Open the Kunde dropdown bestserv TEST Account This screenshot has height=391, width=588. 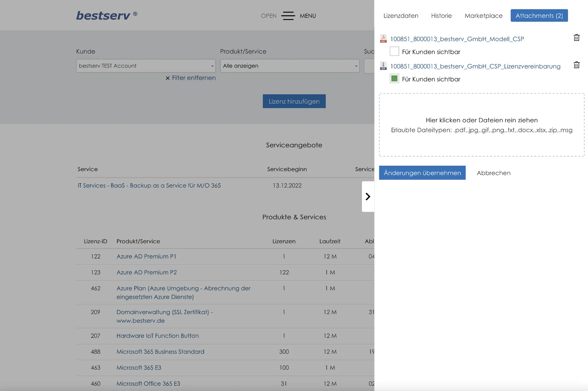(146, 66)
